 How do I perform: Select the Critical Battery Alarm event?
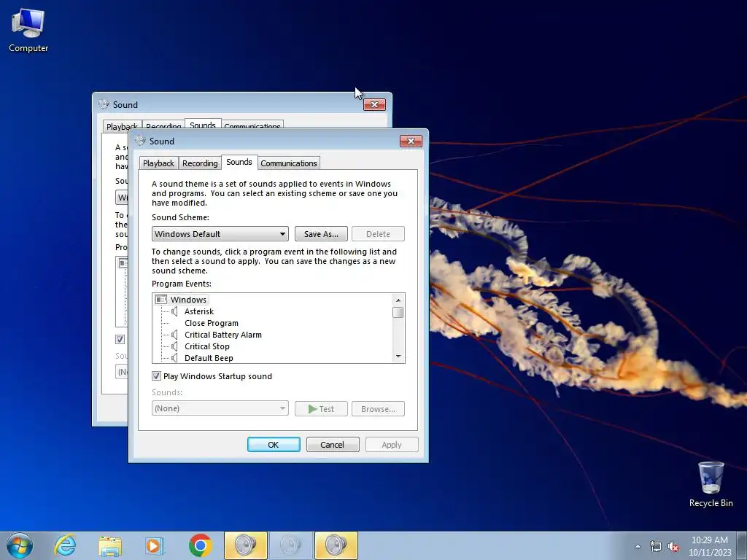pos(223,335)
